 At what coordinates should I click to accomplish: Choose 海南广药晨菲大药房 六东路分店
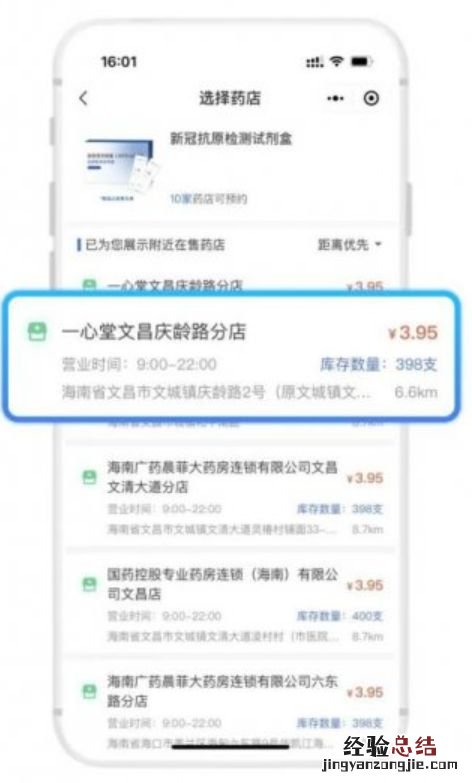pos(231,709)
